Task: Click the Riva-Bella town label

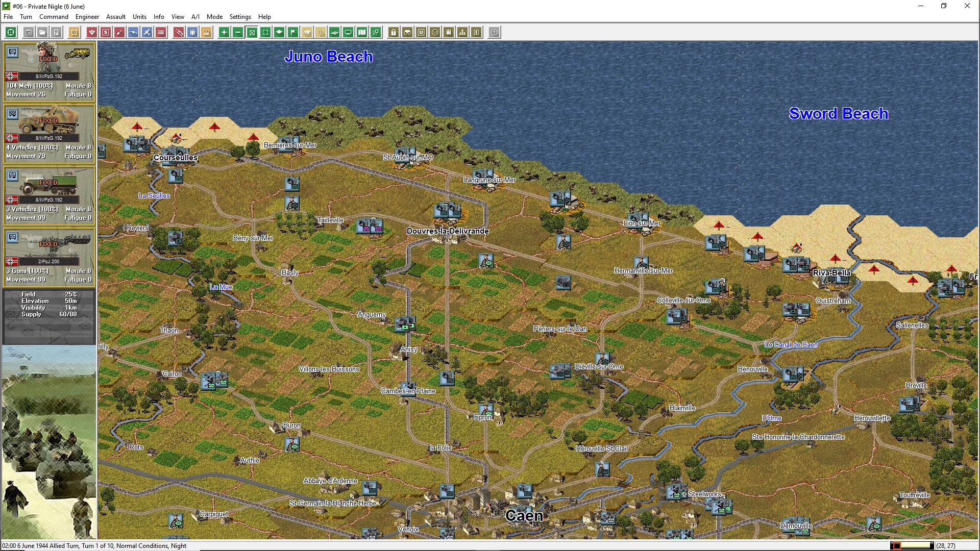Action: pyautogui.click(x=831, y=273)
